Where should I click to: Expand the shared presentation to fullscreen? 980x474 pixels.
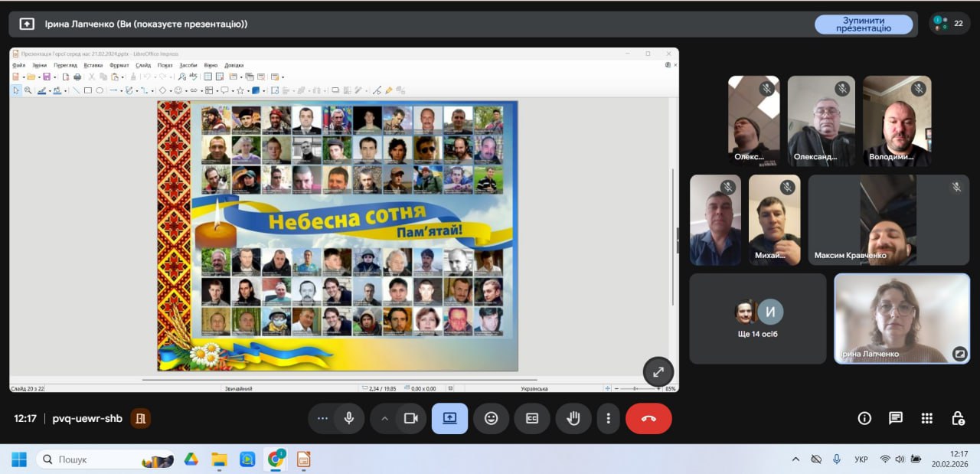[x=658, y=372]
